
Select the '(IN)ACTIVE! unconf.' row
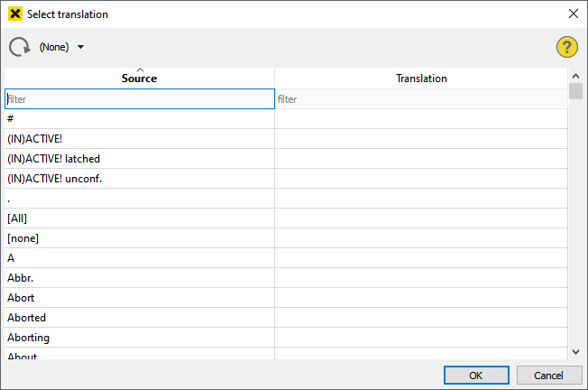coord(286,179)
